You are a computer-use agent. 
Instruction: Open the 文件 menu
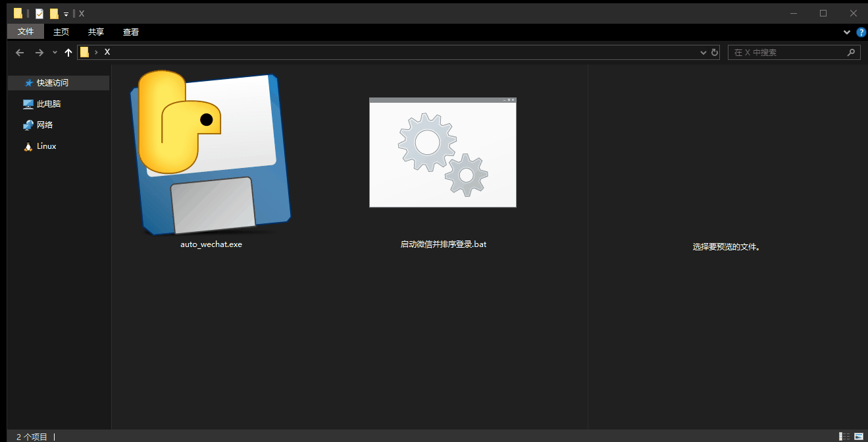pos(26,32)
